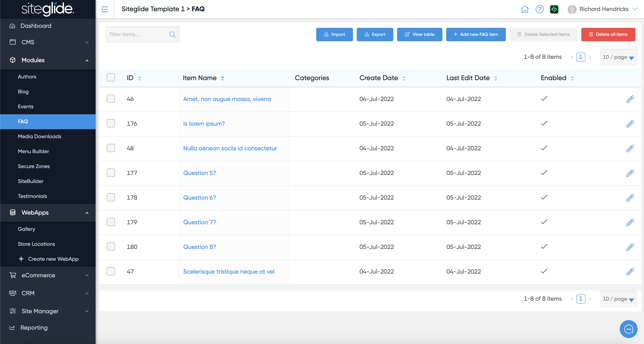
Task: Open the Blog module in sidebar
Action: point(23,92)
